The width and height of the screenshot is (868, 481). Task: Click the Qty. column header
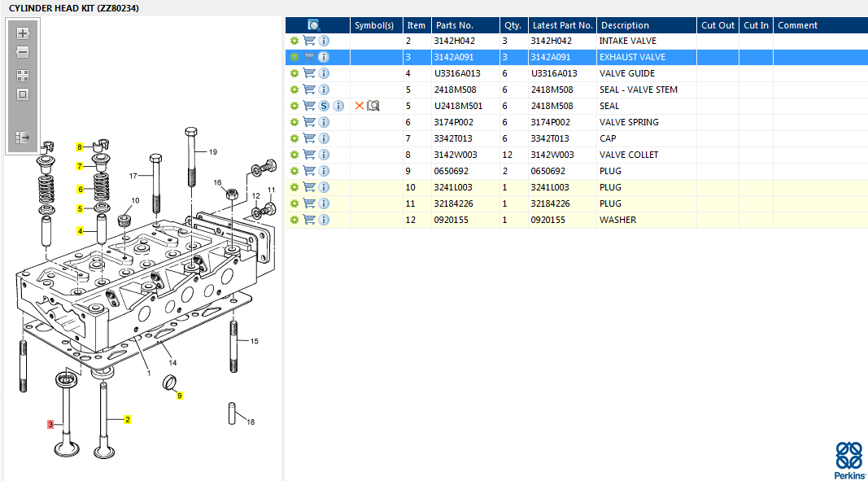[512, 25]
